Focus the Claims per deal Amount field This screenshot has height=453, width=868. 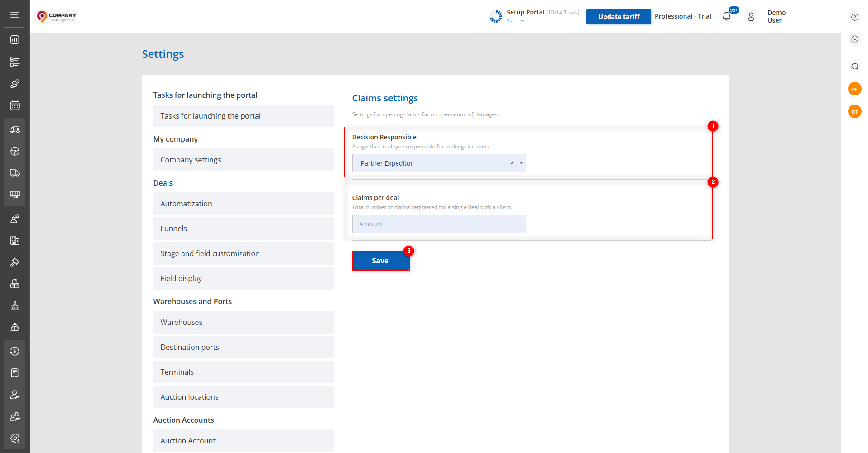click(x=439, y=224)
